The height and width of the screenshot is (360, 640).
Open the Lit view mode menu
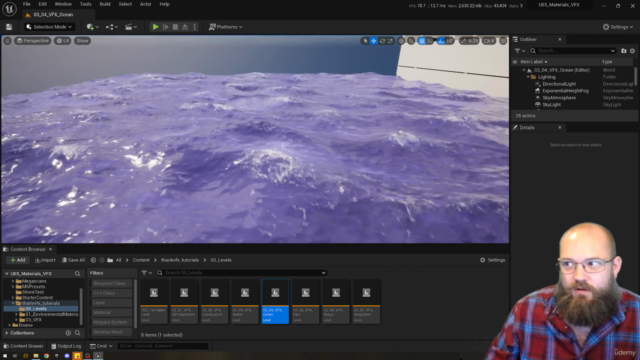(x=62, y=41)
